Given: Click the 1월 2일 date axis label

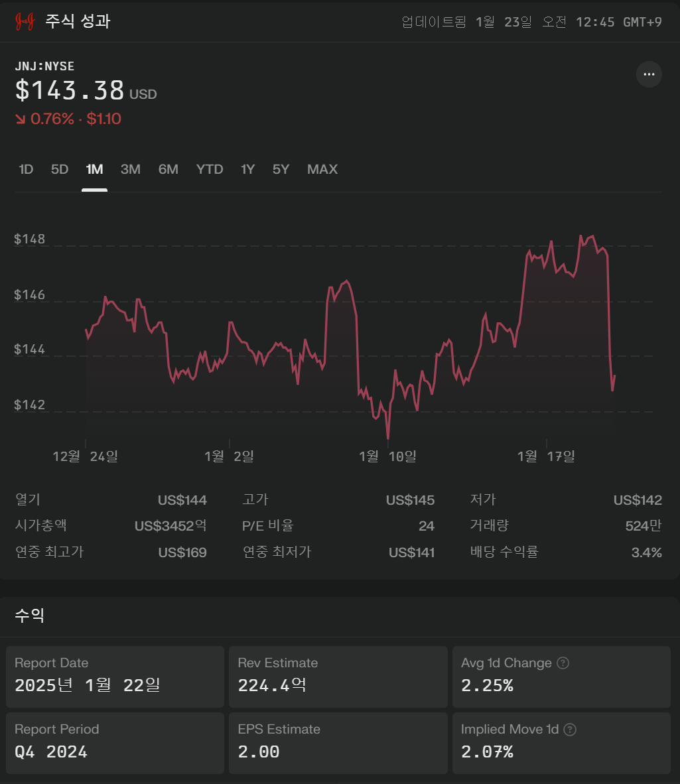Looking at the screenshot, I should pyautogui.click(x=230, y=456).
